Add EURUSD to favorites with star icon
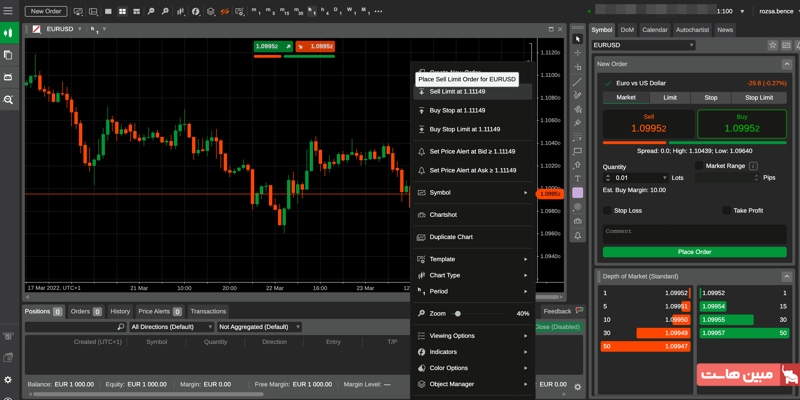 [772, 45]
